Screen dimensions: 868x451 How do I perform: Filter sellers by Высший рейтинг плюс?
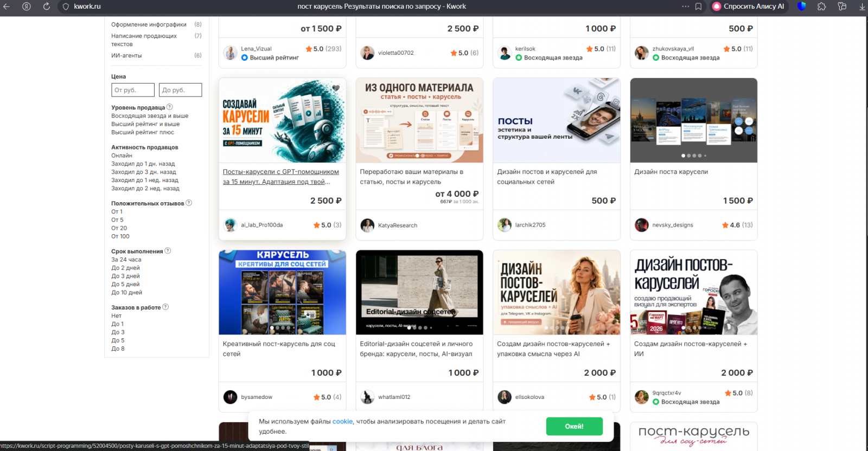tap(143, 132)
